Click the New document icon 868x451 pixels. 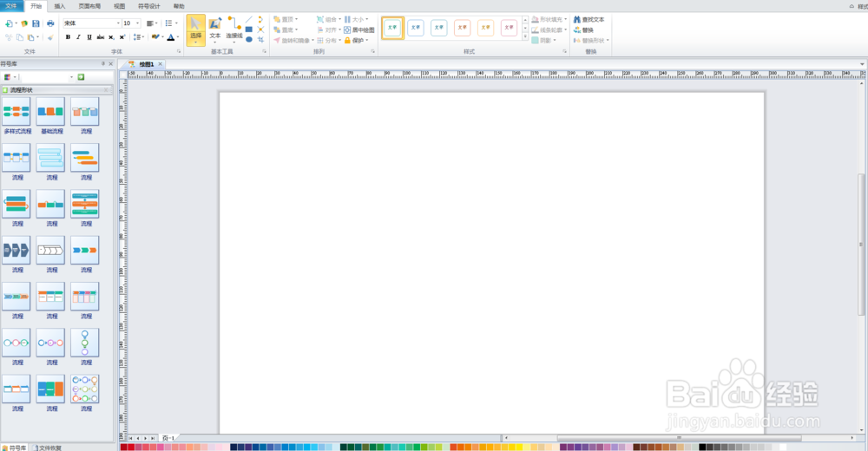click(x=9, y=23)
